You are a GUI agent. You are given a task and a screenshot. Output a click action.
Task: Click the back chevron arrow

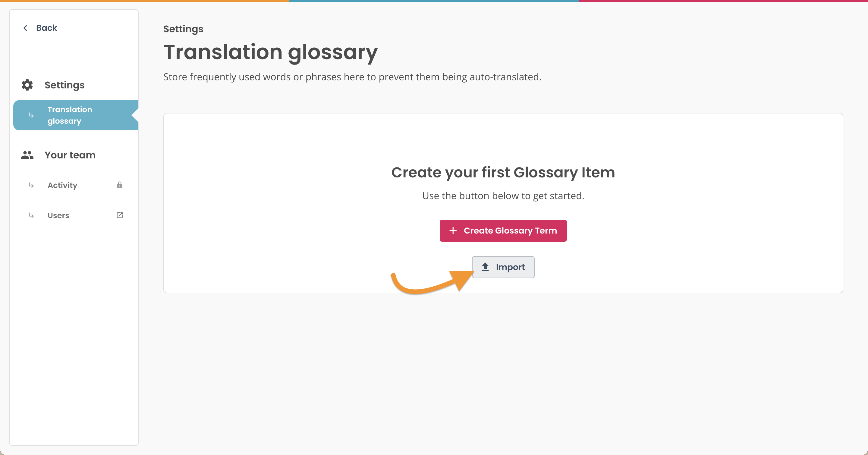tap(25, 28)
